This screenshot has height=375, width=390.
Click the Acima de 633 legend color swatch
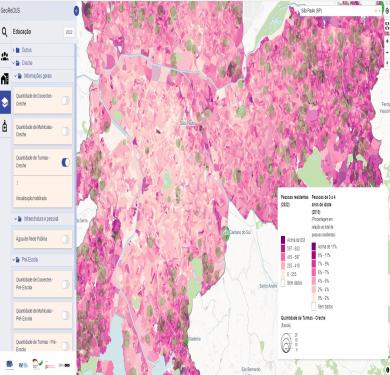pos(283,240)
